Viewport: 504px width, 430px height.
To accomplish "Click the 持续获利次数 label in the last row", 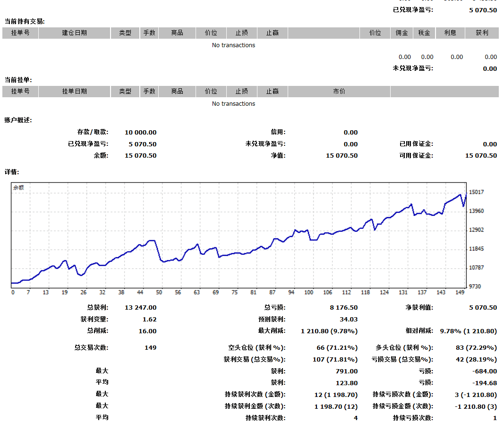I will [x=265, y=418].
